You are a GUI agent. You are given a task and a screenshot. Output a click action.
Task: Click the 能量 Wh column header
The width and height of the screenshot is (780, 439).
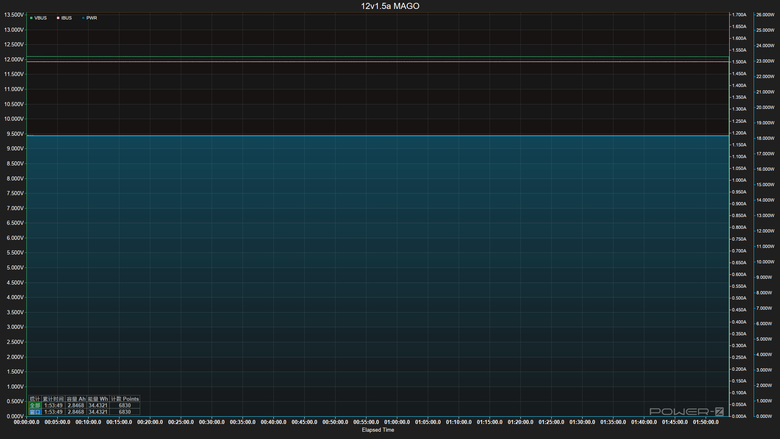click(x=98, y=399)
